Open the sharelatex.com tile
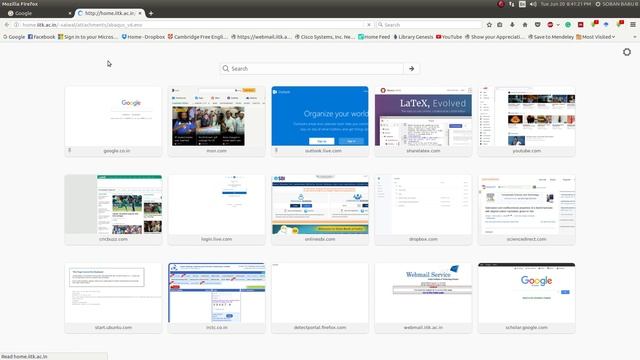This screenshot has width=640, height=360. [423, 121]
